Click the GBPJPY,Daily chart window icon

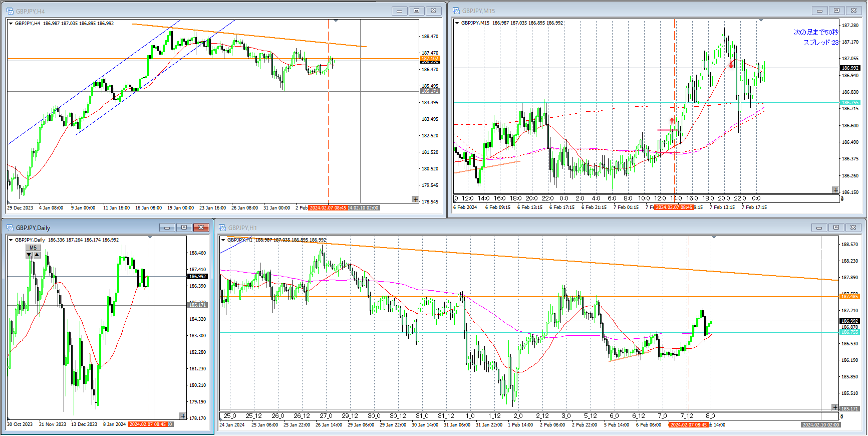[10, 228]
